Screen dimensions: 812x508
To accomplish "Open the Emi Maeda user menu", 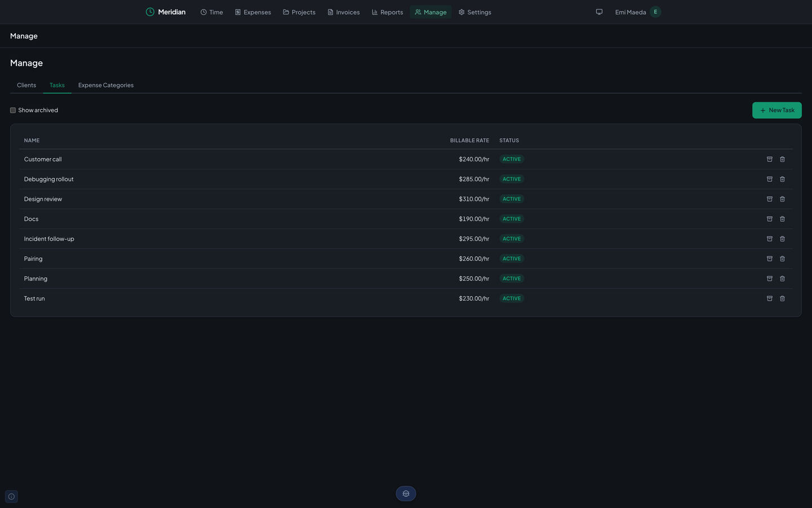I will pyautogui.click(x=638, y=12).
